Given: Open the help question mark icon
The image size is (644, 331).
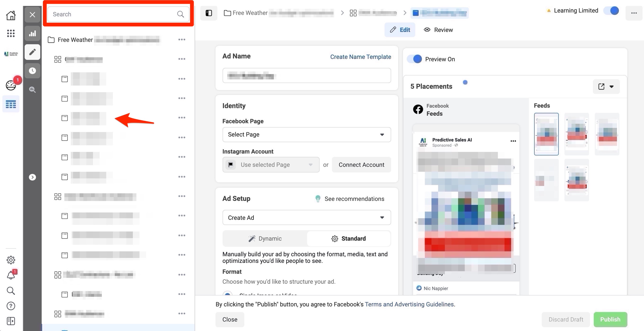Looking at the screenshot, I should (11, 306).
